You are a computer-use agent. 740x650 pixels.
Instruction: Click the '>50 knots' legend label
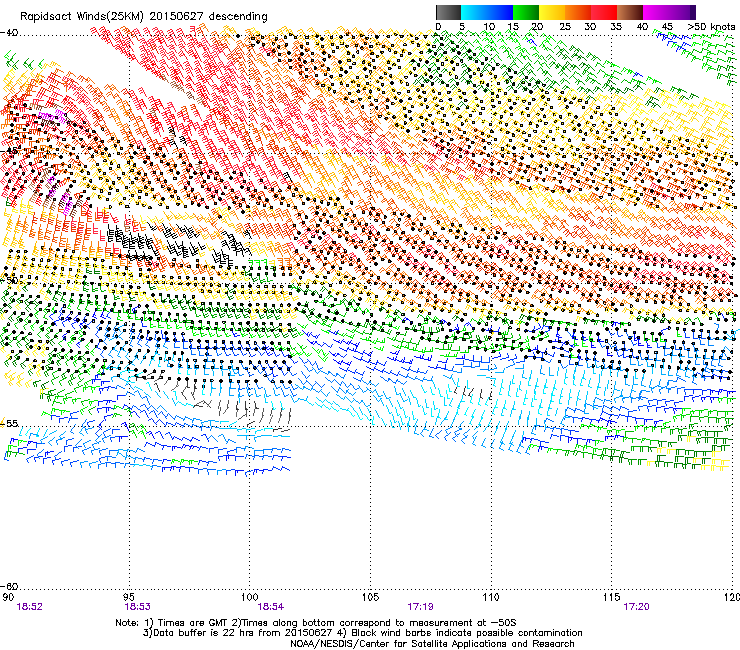711,26
